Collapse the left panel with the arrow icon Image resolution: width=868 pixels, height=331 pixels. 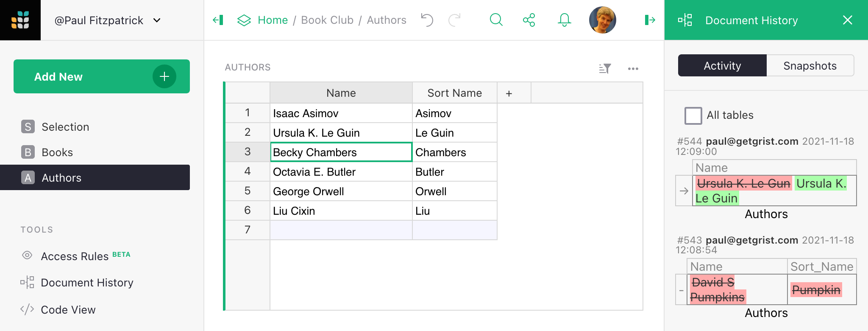(218, 20)
